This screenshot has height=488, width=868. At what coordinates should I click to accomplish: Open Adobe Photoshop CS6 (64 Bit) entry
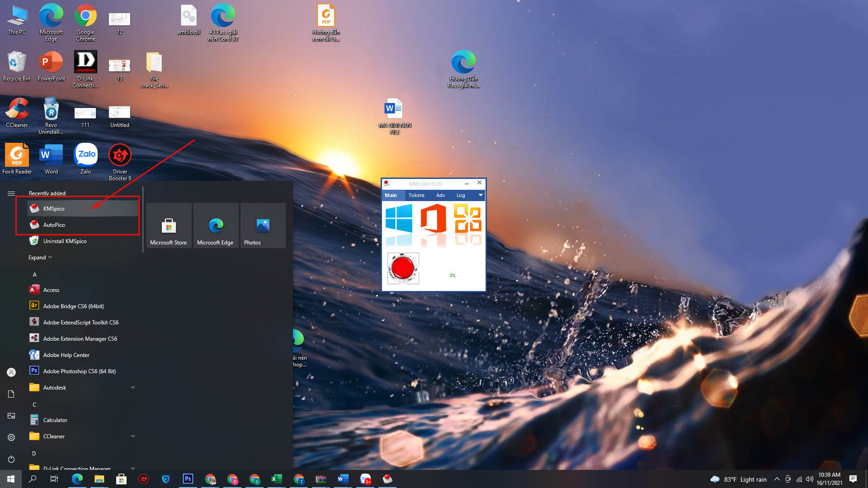79,371
